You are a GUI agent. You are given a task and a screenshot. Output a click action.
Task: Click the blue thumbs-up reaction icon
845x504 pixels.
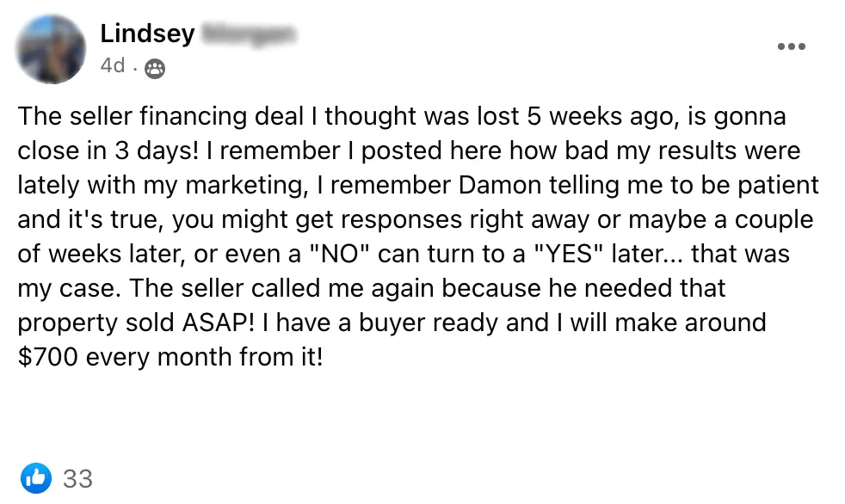point(36,477)
